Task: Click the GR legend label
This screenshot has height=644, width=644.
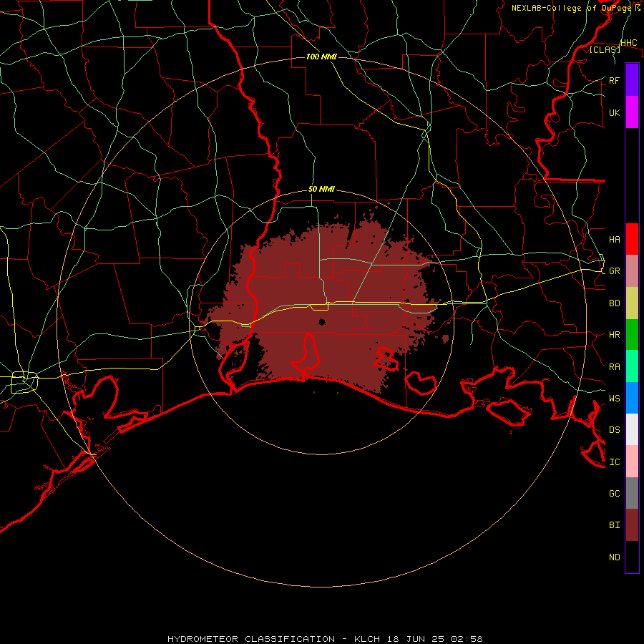Action: [x=614, y=271]
